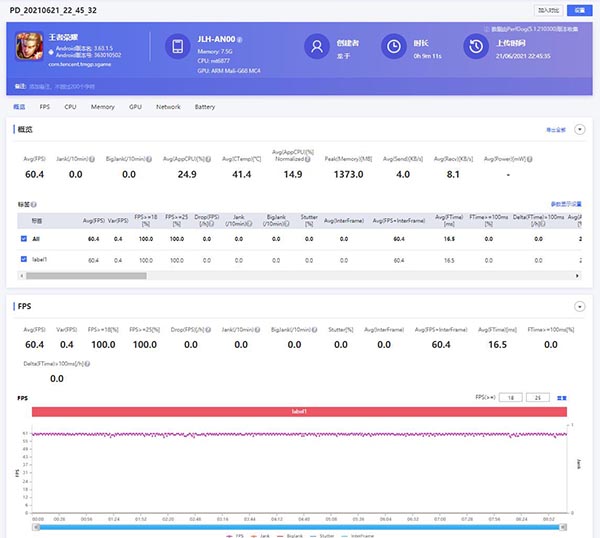Click the duration clock icon

(395, 47)
